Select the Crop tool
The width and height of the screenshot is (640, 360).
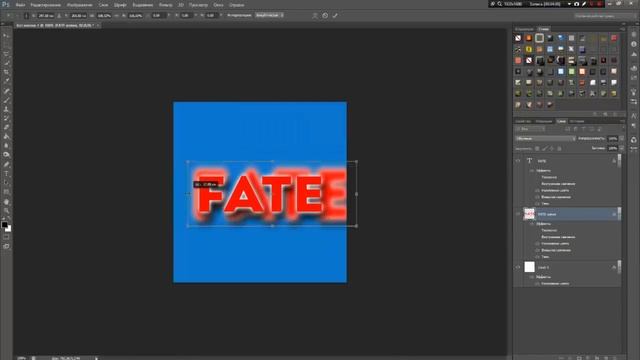6,72
